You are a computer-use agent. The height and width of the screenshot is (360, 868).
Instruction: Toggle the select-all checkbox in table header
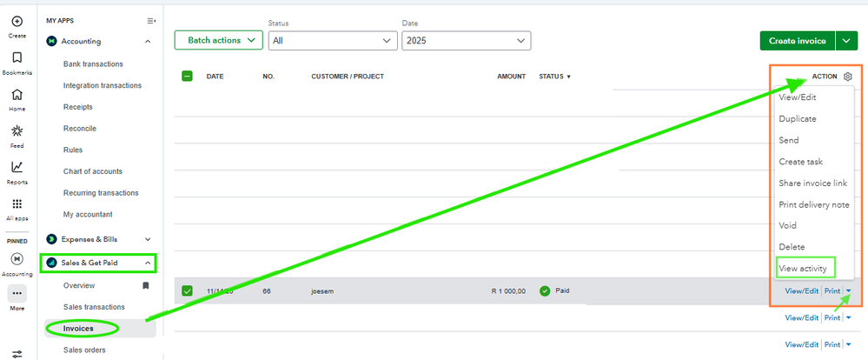[187, 77]
